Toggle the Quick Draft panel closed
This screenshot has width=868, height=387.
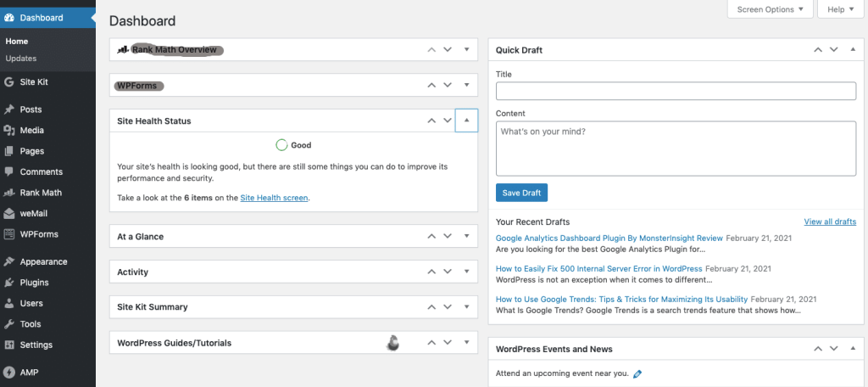click(853, 49)
